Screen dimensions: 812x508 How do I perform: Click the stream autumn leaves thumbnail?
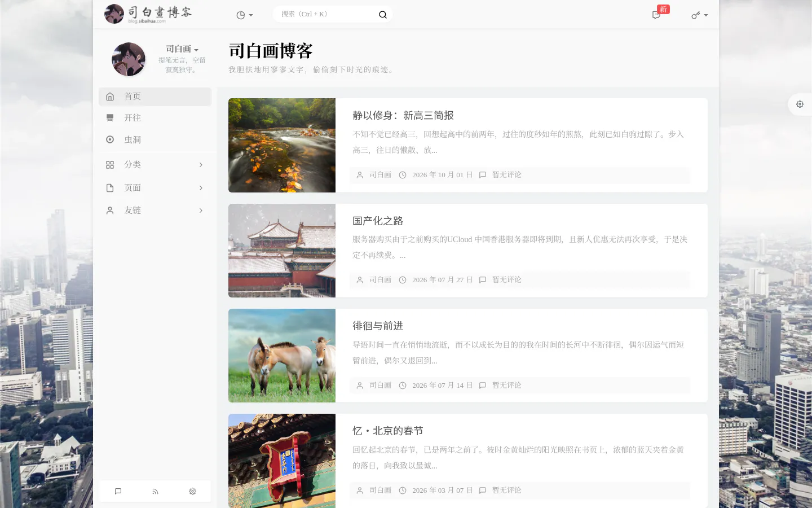pyautogui.click(x=282, y=146)
